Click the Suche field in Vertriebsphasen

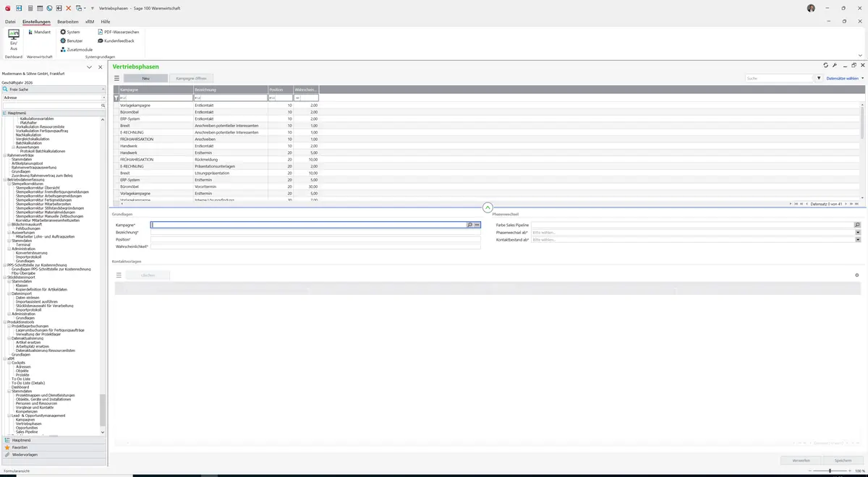tap(780, 78)
